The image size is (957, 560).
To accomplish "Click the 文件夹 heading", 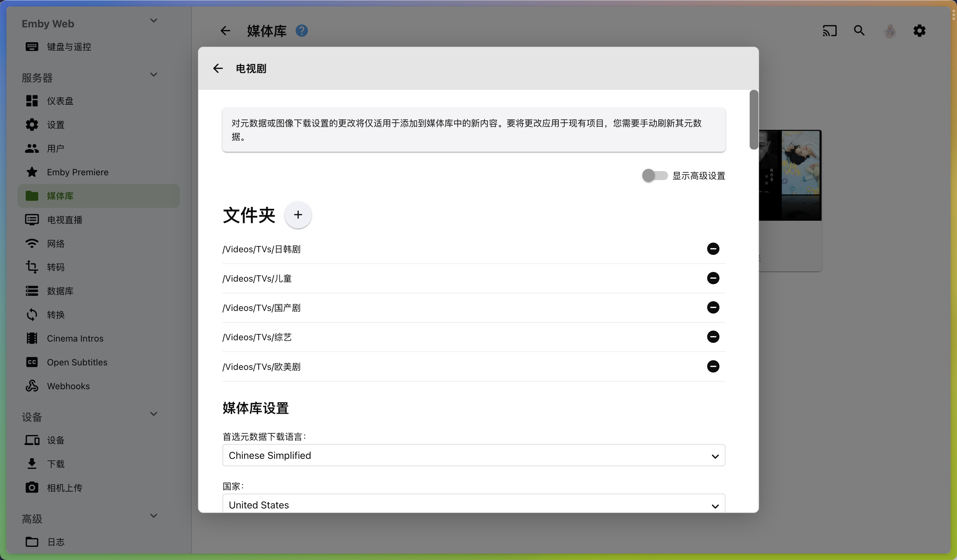I will pos(249,215).
